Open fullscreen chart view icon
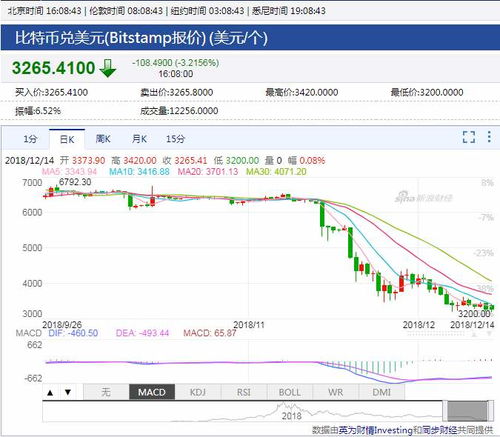This screenshot has height=437, width=500. (469, 137)
